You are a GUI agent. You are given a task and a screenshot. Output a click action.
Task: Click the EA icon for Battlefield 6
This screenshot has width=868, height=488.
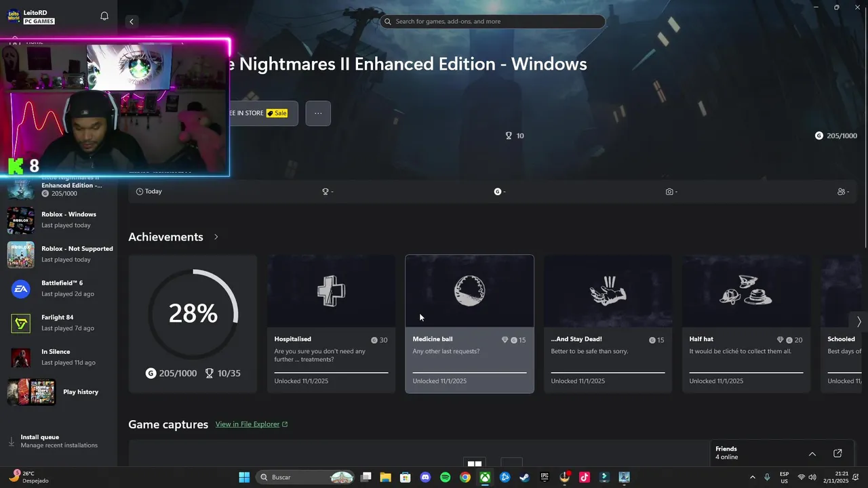tap(20, 289)
